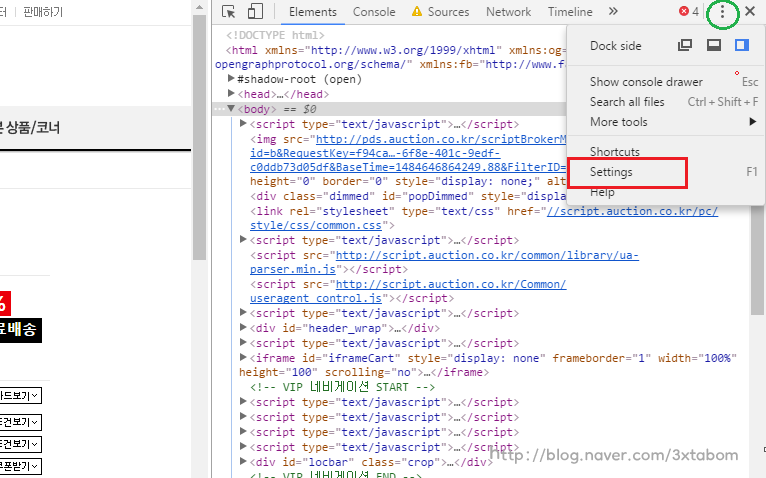This screenshot has width=766, height=478.
Task: Select the VIP 네비게이션 START comment
Action: 342,387
